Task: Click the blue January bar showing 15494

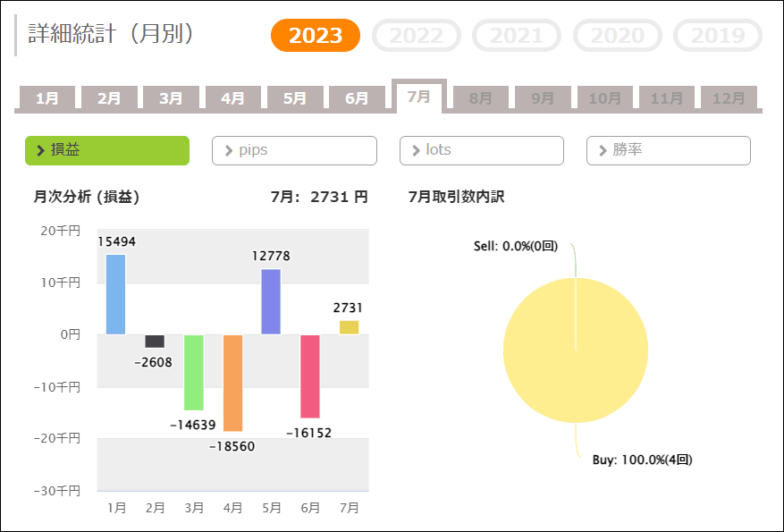Action: tap(115, 294)
